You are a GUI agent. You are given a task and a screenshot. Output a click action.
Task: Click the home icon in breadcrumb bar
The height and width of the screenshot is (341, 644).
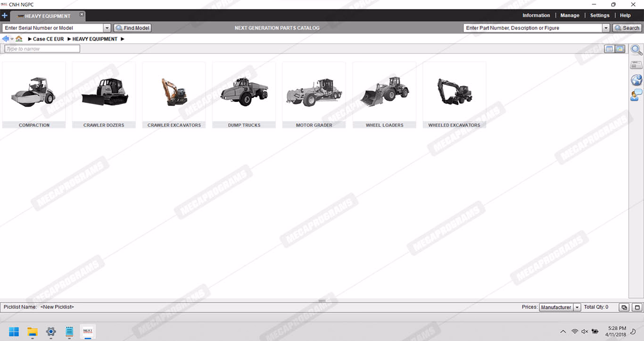tap(19, 39)
